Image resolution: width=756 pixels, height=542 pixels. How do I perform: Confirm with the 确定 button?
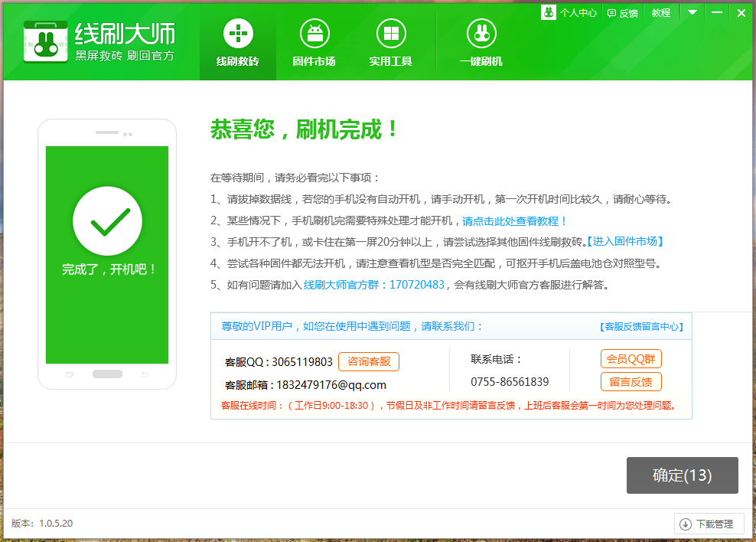click(683, 475)
